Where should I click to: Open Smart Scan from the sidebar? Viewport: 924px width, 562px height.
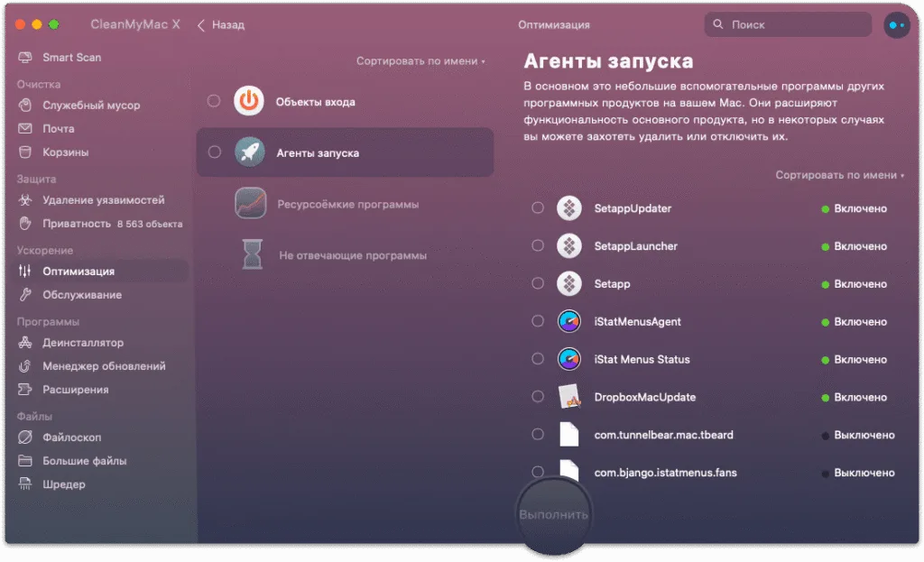pyautogui.click(x=60, y=57)
